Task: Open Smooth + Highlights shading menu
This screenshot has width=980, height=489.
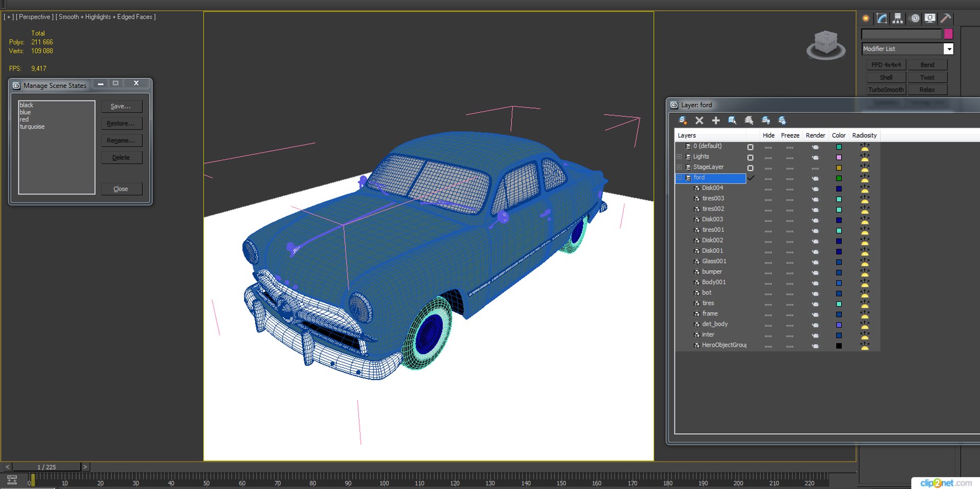Action: 106,17
